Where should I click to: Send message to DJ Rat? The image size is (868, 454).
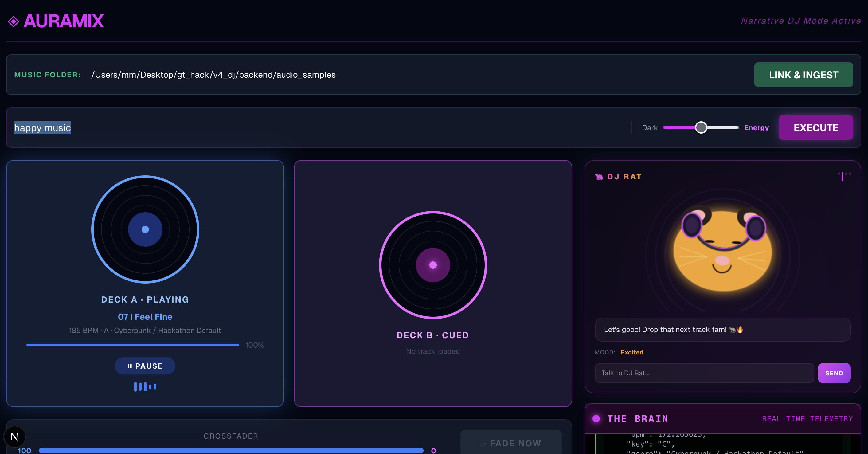tap(834, 373)
